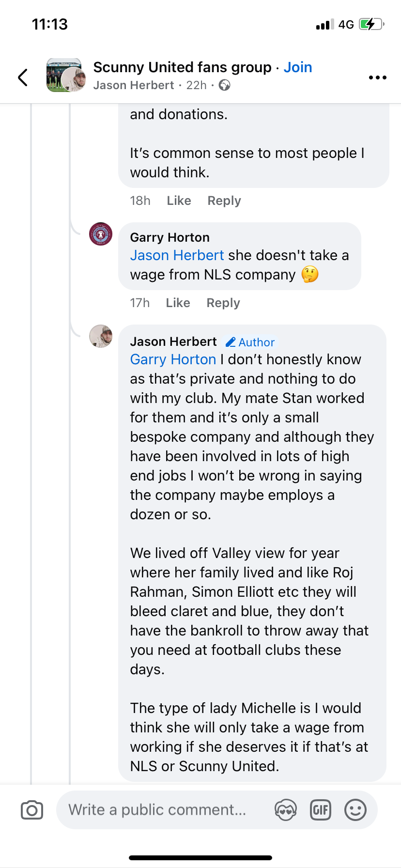The height and width of the screenshot is (868, 401).
Task: Tap Garry Horton's profile picture
Action: 101,234
